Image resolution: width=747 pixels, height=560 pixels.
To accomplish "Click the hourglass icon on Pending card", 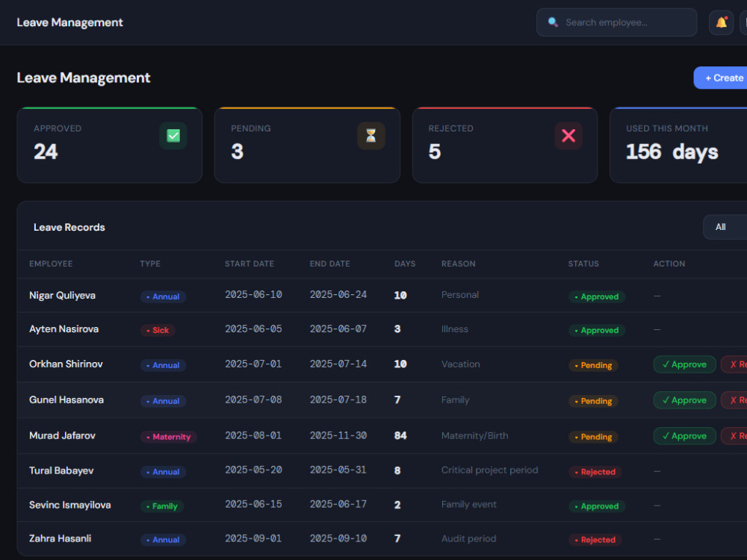I will 371,136.
